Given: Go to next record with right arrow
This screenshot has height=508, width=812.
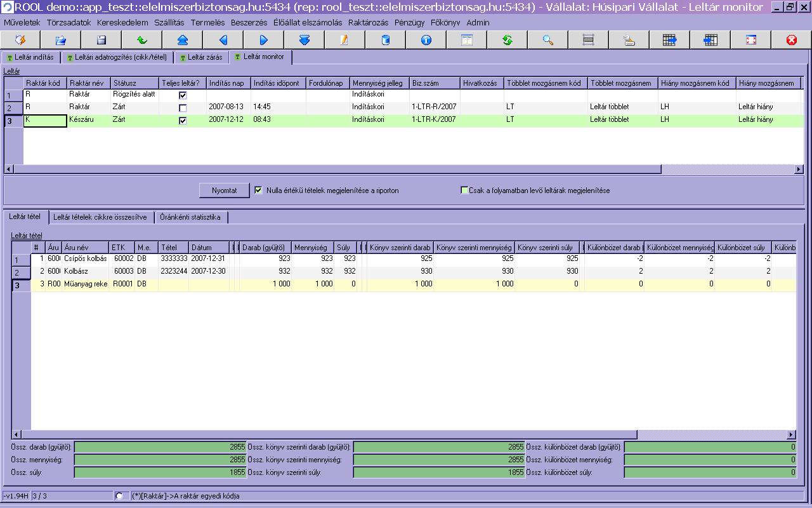Looking at the screenshot, I should click(264, 40).
